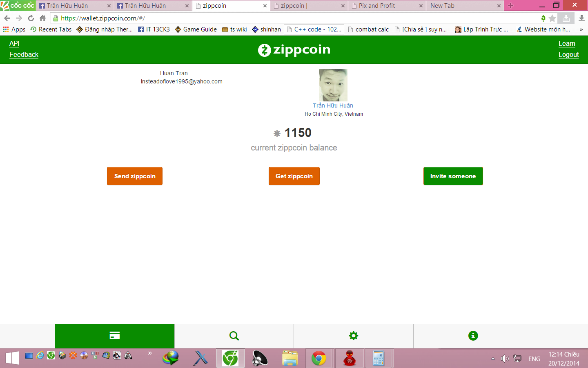Go forward using the browser forward arrow

(x=19, y=18)
